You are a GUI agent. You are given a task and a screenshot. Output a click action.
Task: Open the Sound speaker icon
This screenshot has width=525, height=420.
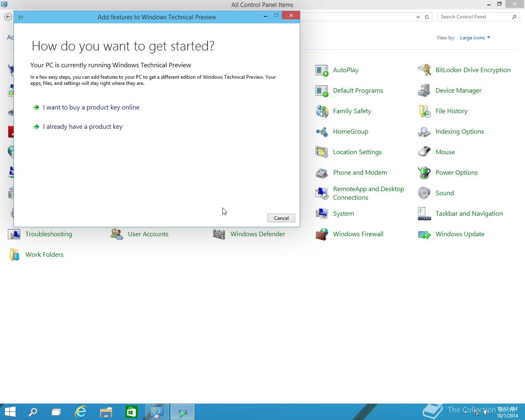tap(425, 193)
